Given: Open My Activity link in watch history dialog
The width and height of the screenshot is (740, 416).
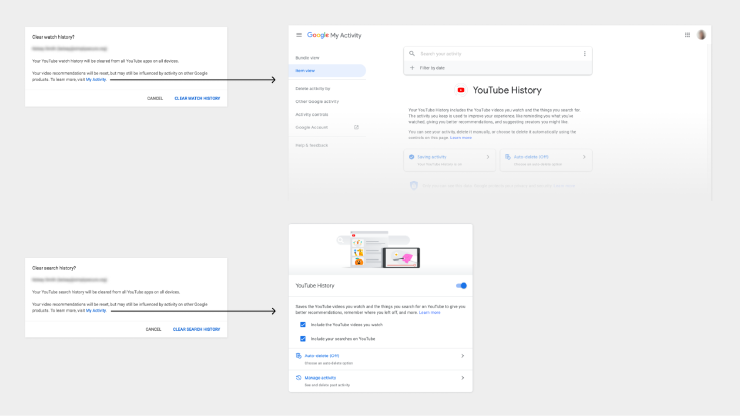Looking at the screenshot, I should coord(96,79).
